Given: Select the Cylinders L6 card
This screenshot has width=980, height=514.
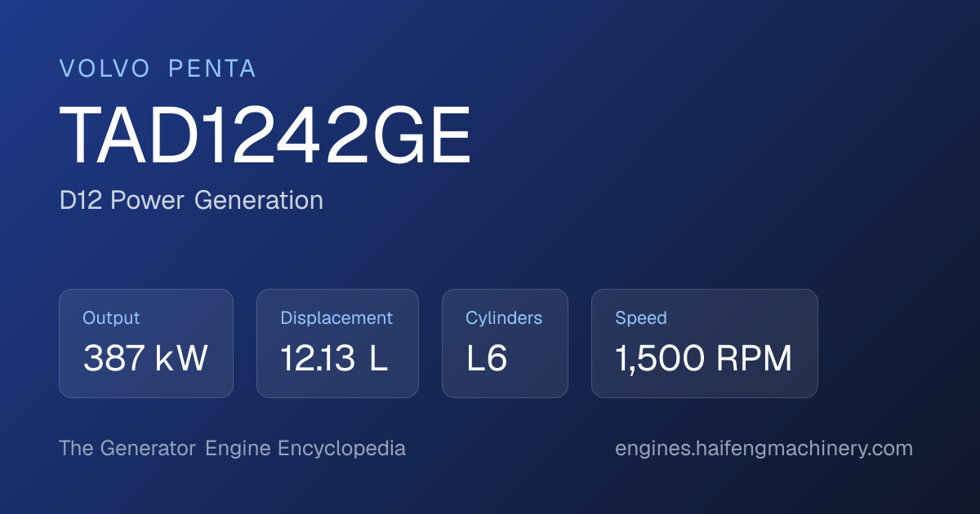Looking at the screenshot, I should (505, 343).
